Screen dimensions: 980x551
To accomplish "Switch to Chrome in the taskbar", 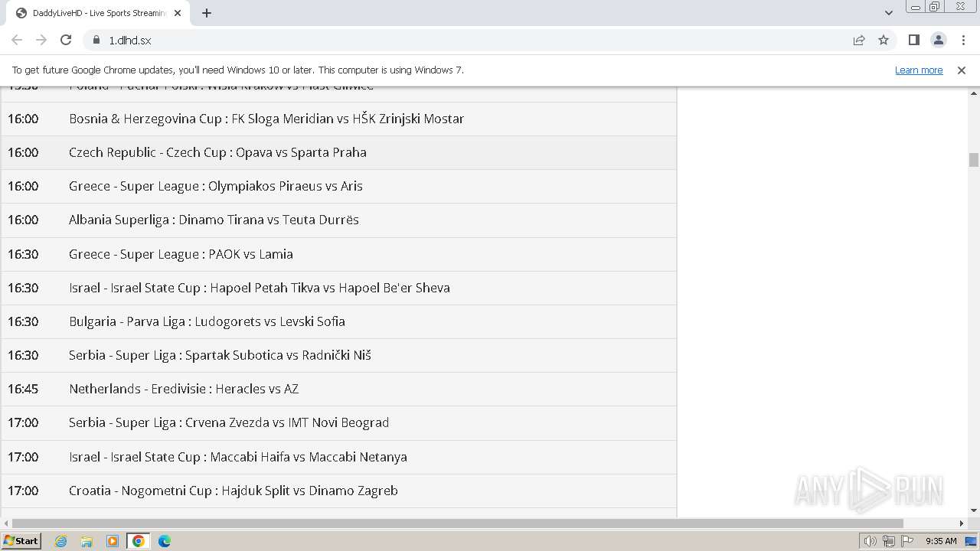I will [139, 541].
